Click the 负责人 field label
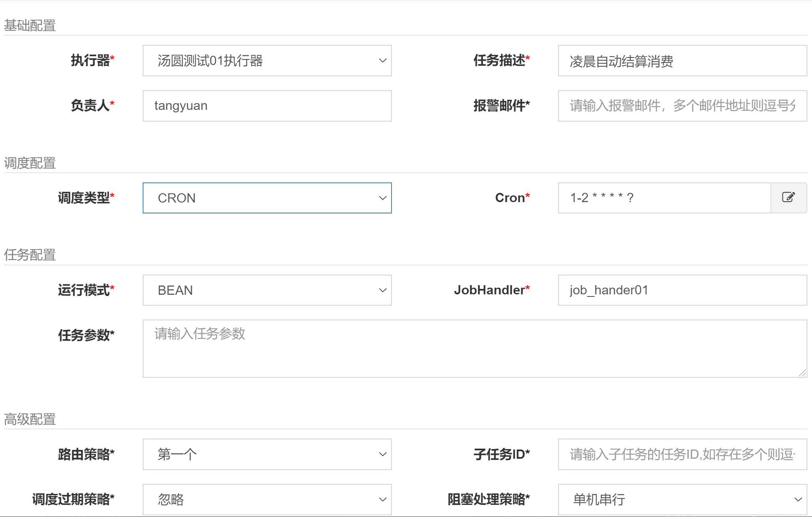 92,106
